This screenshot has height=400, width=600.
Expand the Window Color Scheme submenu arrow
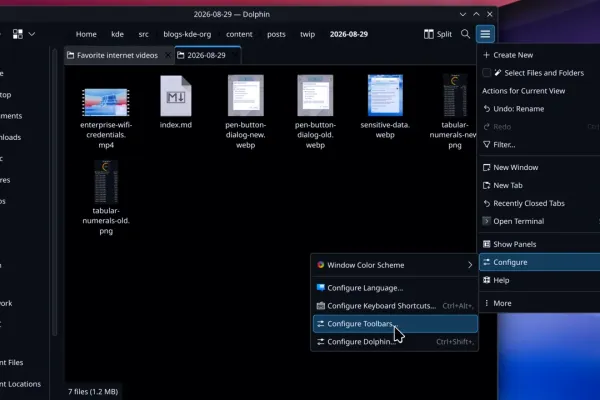click(470, 265)
